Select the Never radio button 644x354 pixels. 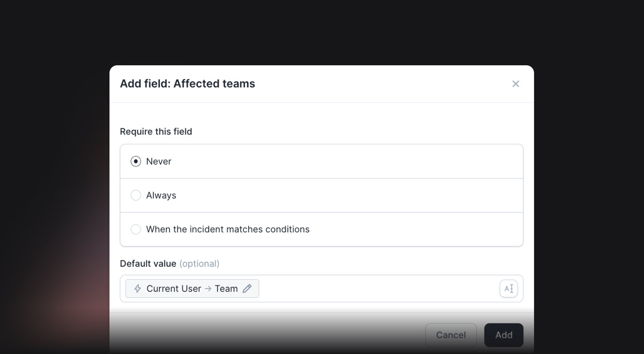(x=136, y=162)
